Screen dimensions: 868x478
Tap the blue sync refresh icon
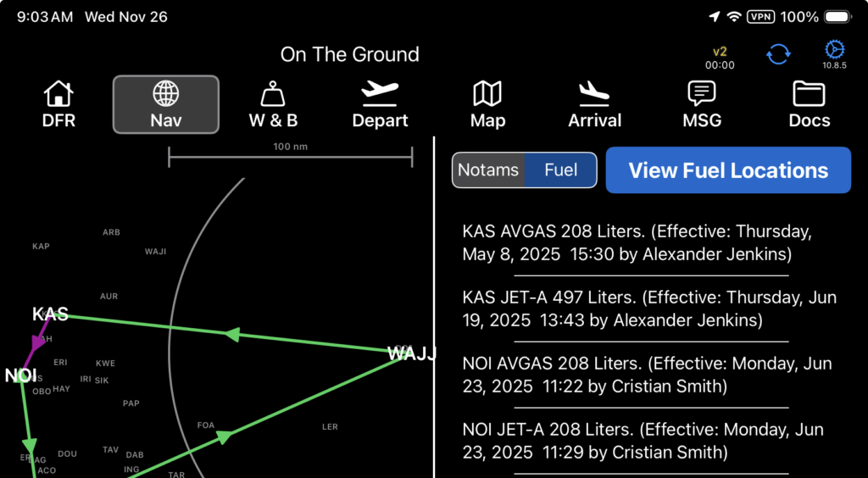click(777, 54)
